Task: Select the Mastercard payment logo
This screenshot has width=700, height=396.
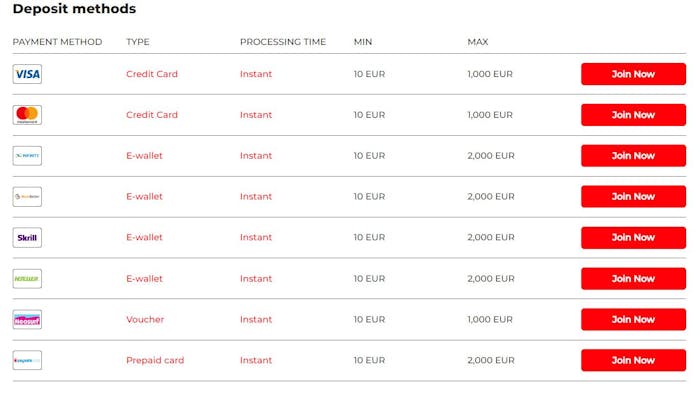Action: coord(27,115)
